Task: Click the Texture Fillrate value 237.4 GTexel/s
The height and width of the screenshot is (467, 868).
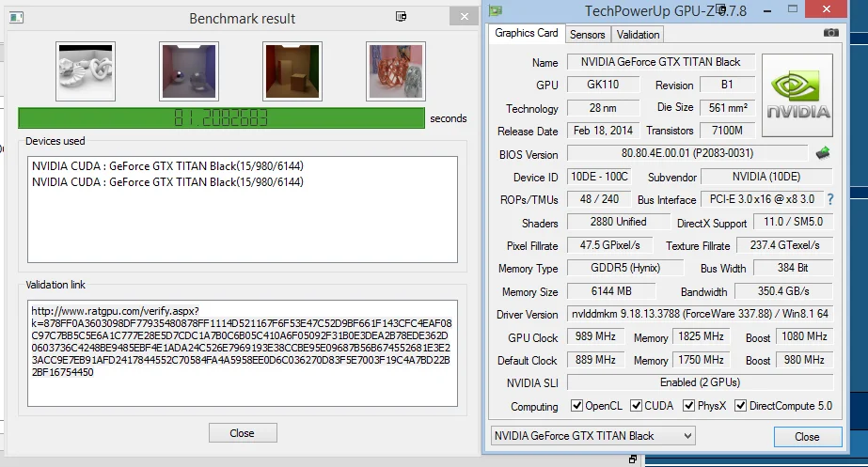Action: [784, 245]
